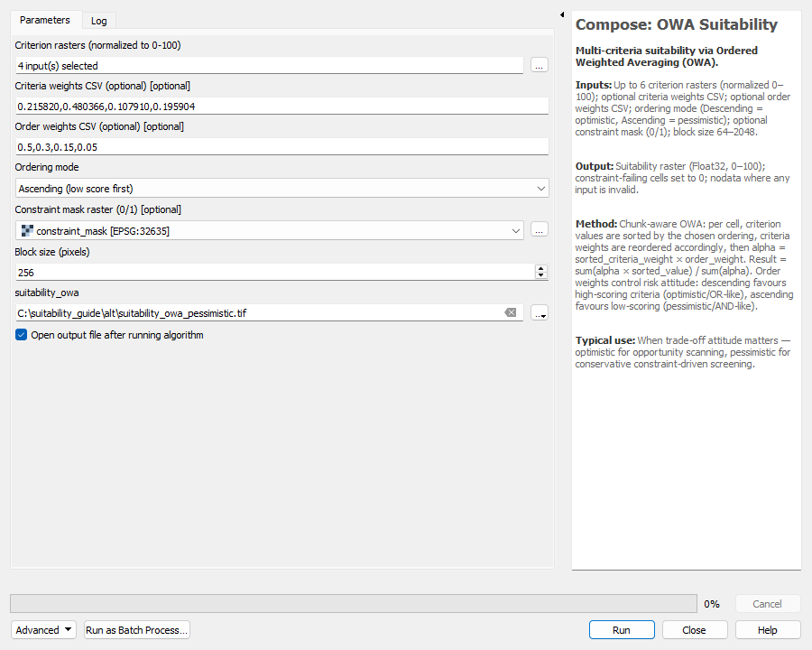Edit the Order weights CSV field
Screen dimensions: 812x650
coord(281,146)
